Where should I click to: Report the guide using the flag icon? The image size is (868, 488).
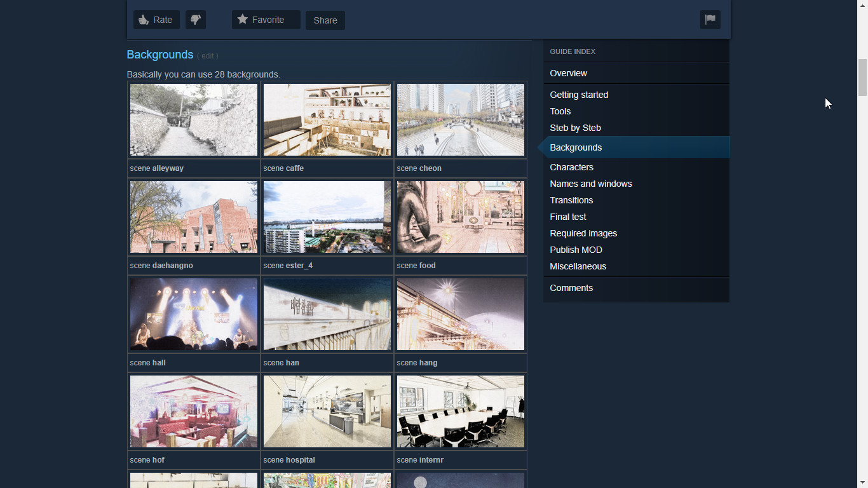[x=710, y=20]
